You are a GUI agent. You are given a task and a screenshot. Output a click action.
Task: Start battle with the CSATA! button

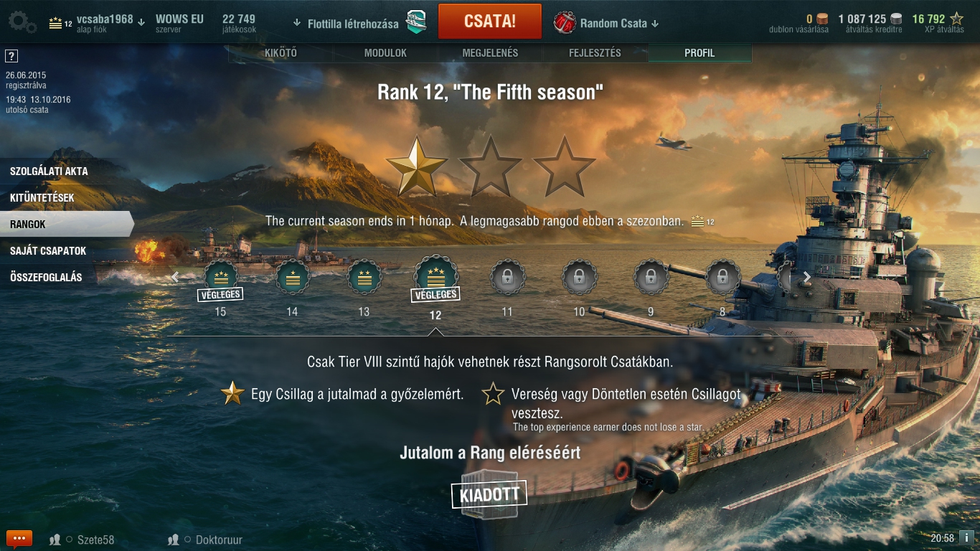(489, 21)
